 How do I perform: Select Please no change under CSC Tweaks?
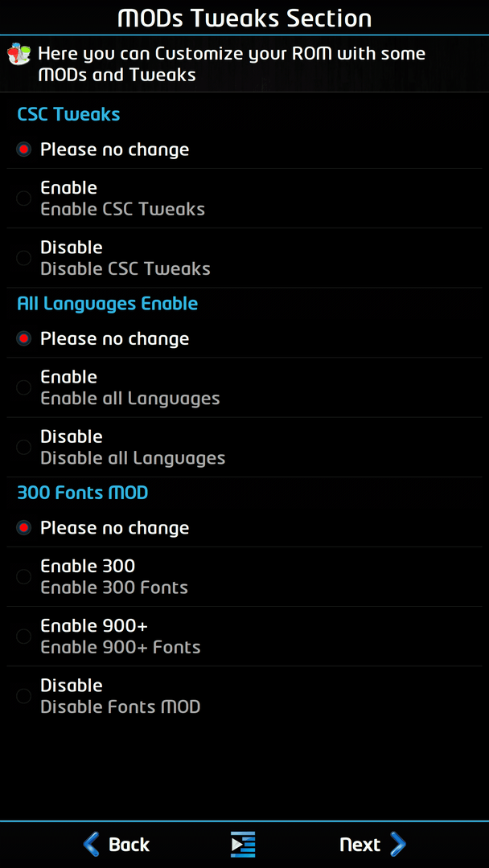(244, 149)
